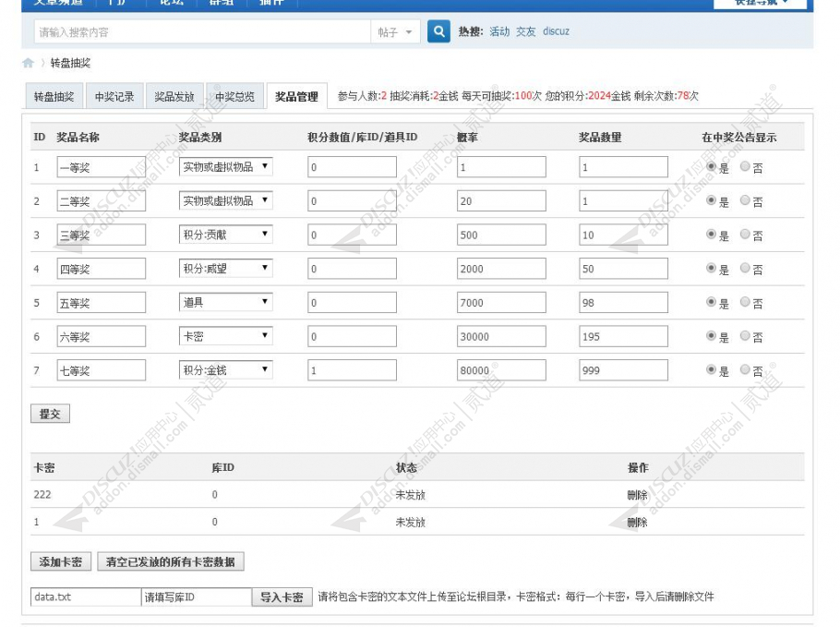Open the 积分:金钱 dropdown for 七等奖
This screenshot has height=627, width=840.
click(225, 369)
